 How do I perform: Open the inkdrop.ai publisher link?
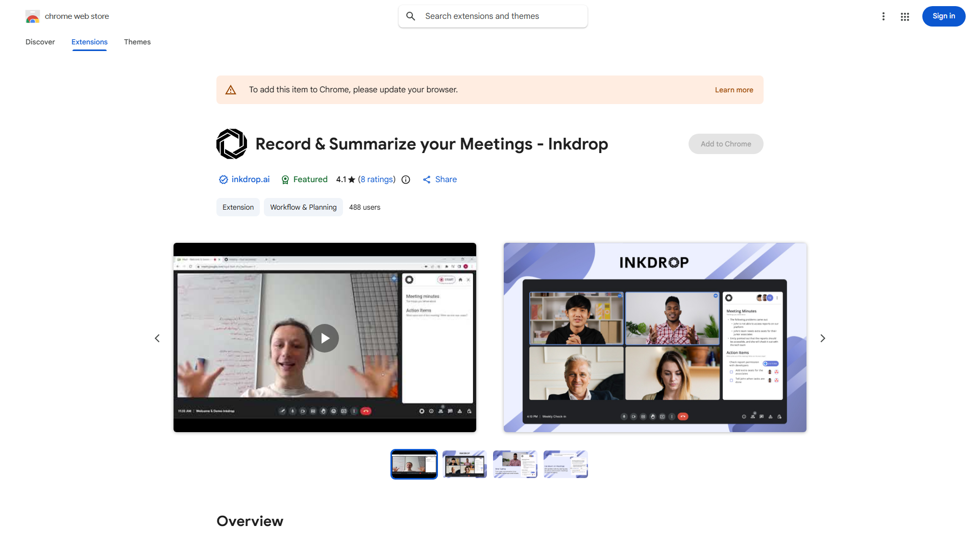click(x=250, y=180)
